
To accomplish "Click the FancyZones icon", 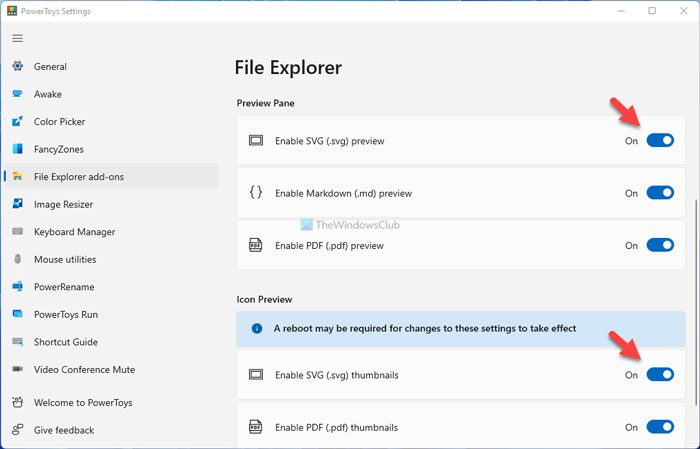I will [17, 149].
